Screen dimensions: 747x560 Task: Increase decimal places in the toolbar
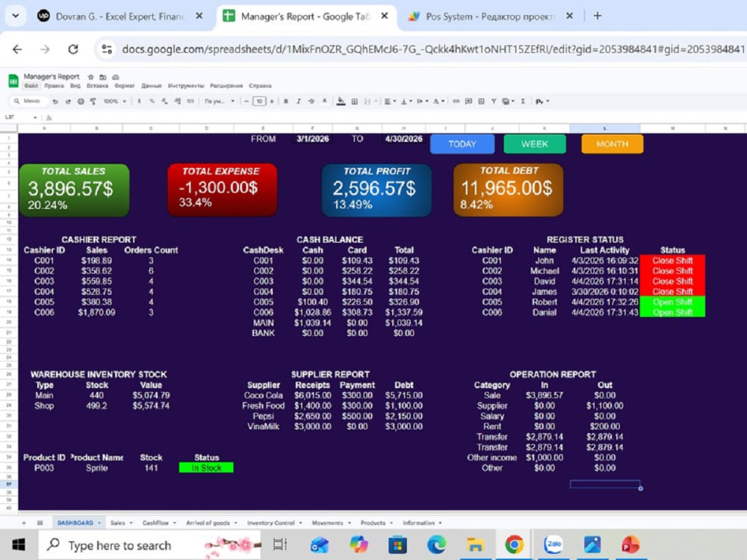177,102
